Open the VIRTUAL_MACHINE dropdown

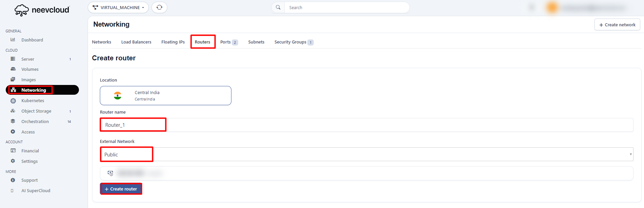pos(118,7)
